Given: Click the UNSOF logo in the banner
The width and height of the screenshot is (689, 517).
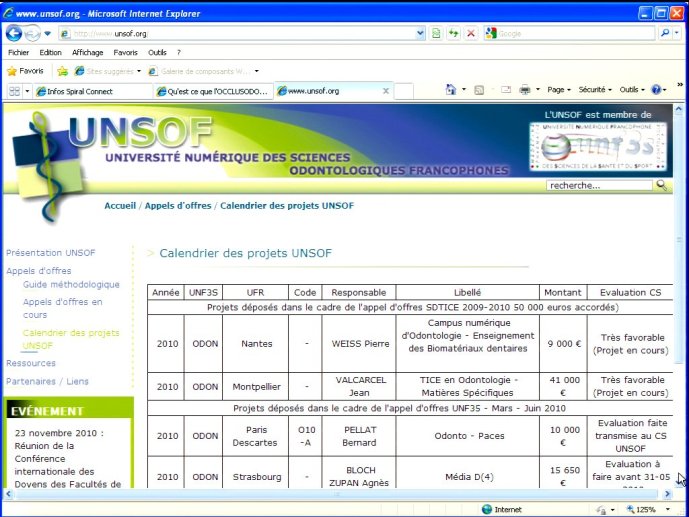Looking at the screenshot, I should [x=141, y=132].
